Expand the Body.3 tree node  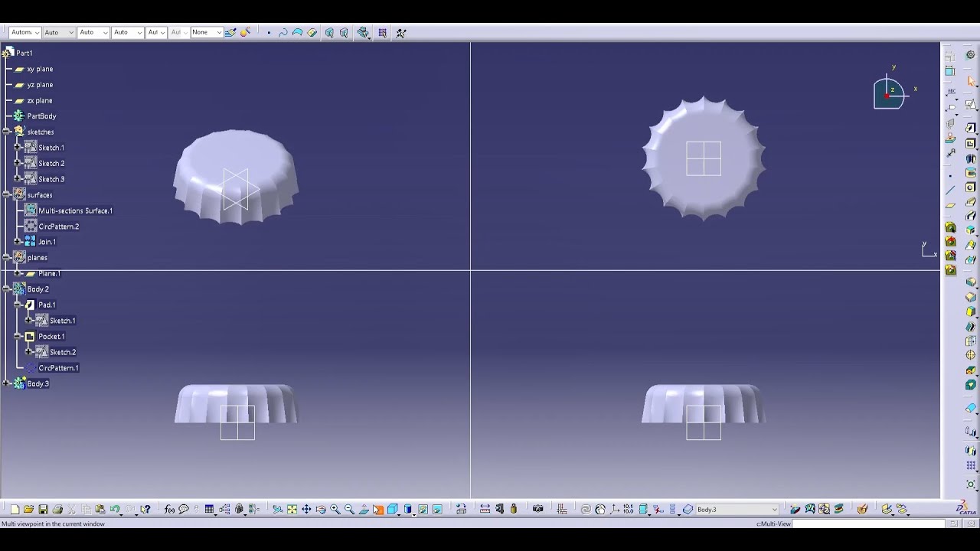6,383
